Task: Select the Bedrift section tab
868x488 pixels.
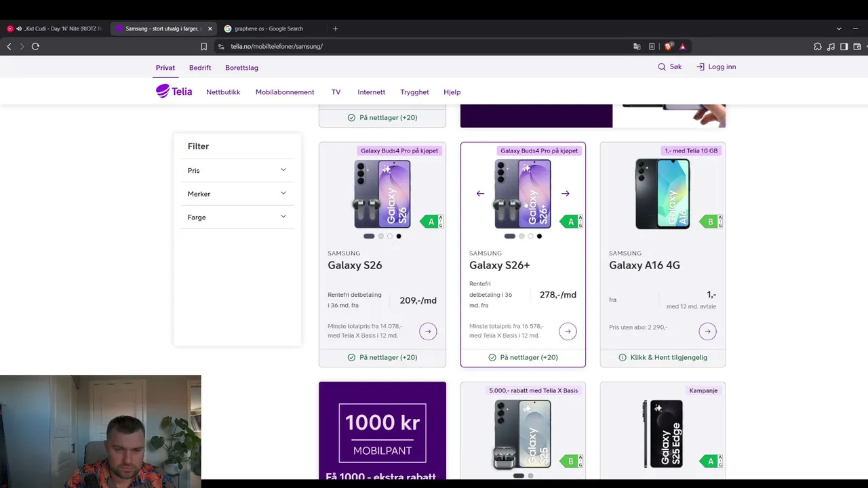Action: click(200, 68)
